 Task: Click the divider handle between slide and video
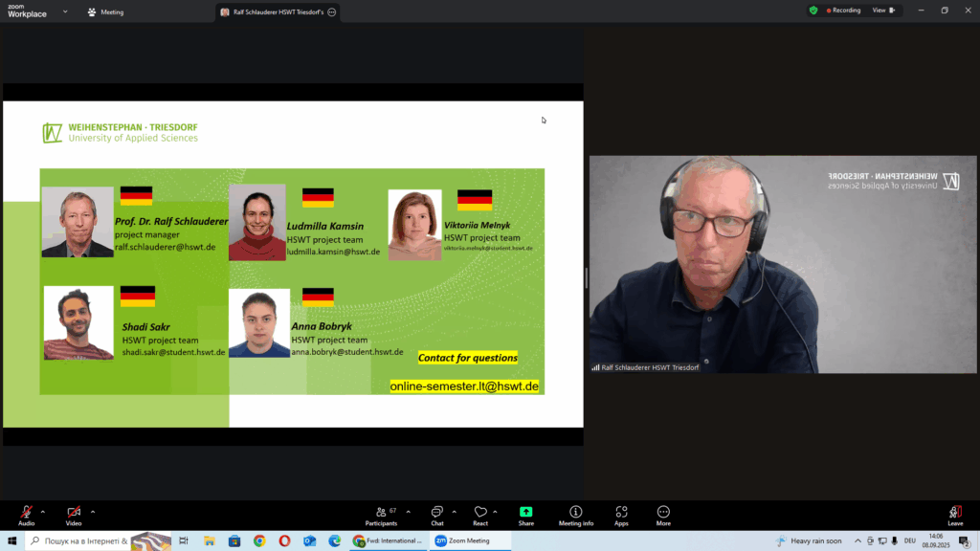(x=586, y=277)
